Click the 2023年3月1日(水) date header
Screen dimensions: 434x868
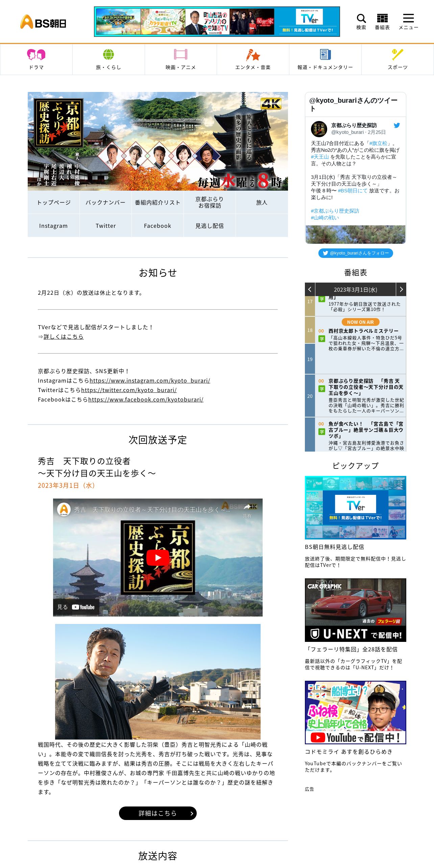coord(356,289)
